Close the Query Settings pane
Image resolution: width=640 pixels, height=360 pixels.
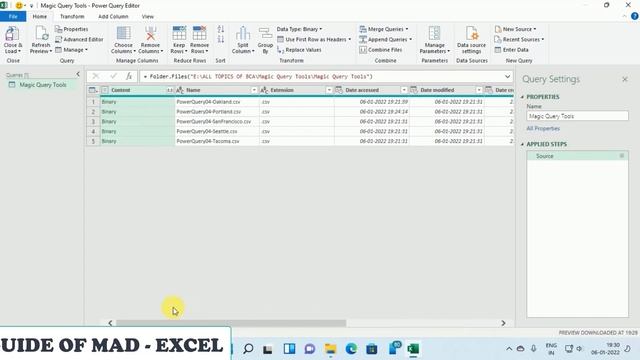click(625, 79)
